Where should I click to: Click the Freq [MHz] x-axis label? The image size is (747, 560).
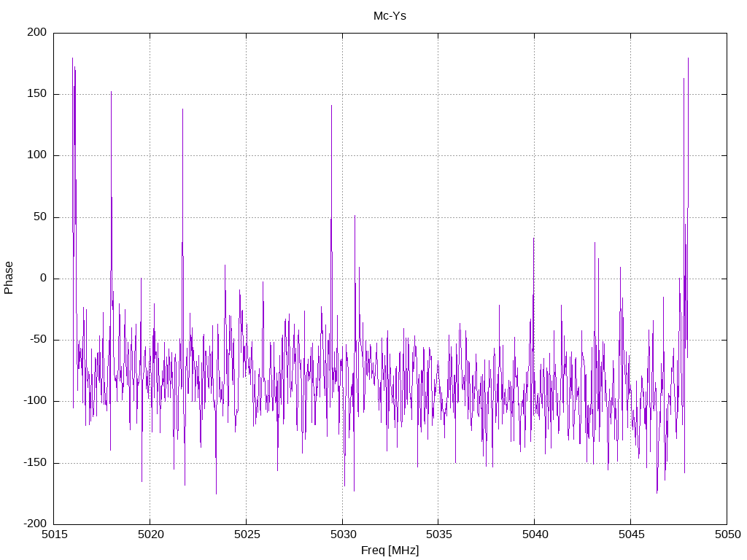click(x=390, y=551)
